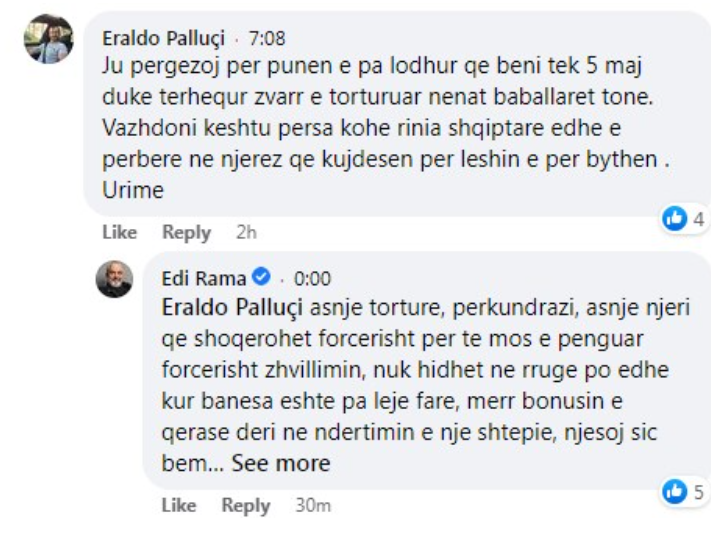
Task: Like Eraldo Palluçi's comment
Action: tap(119, 232)
